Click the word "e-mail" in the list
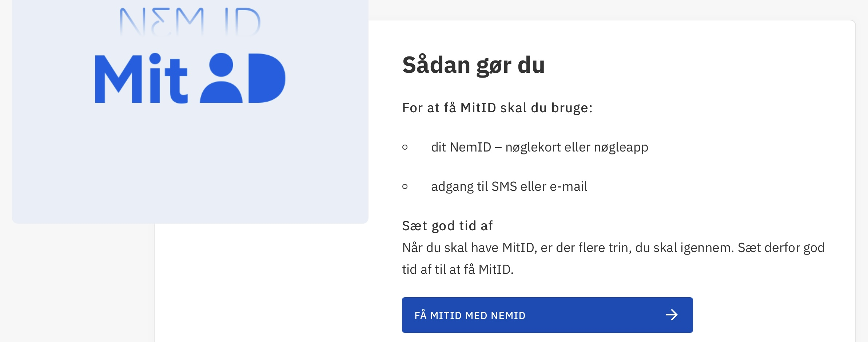868x342 pixels. click(568, 186)
